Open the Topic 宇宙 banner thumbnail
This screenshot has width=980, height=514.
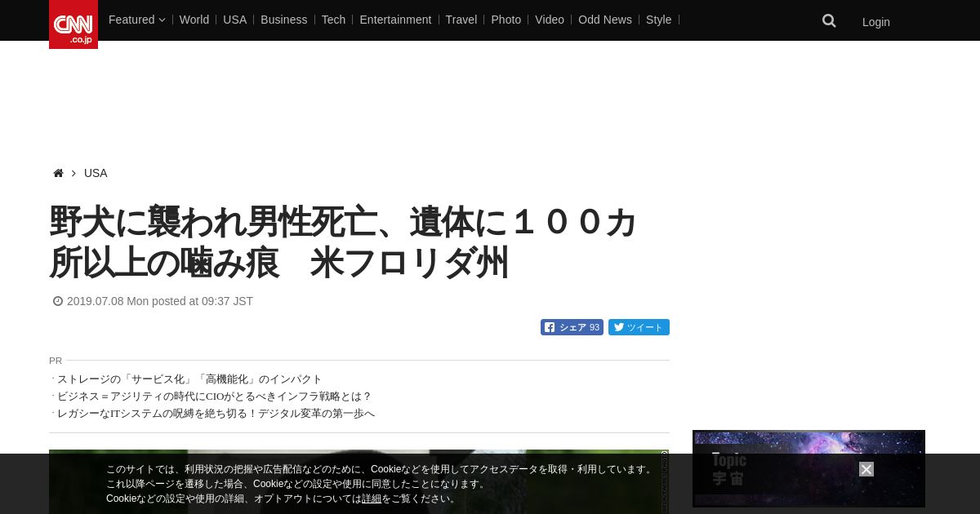pos(808,468)
